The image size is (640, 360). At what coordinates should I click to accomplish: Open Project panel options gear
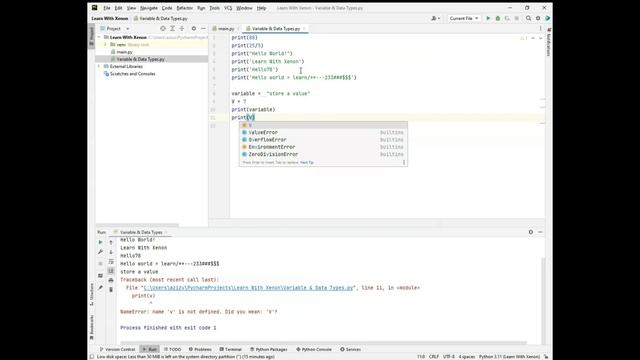194,29
